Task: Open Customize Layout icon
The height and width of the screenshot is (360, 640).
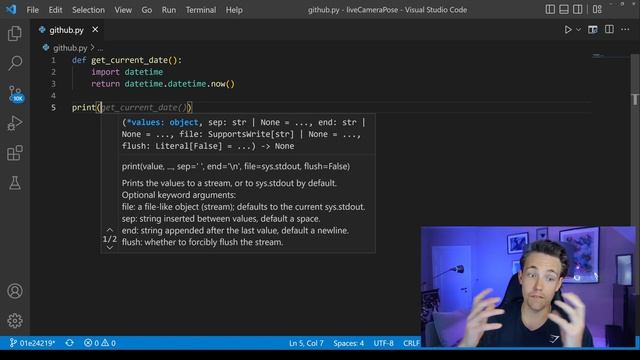Action: 597,9
